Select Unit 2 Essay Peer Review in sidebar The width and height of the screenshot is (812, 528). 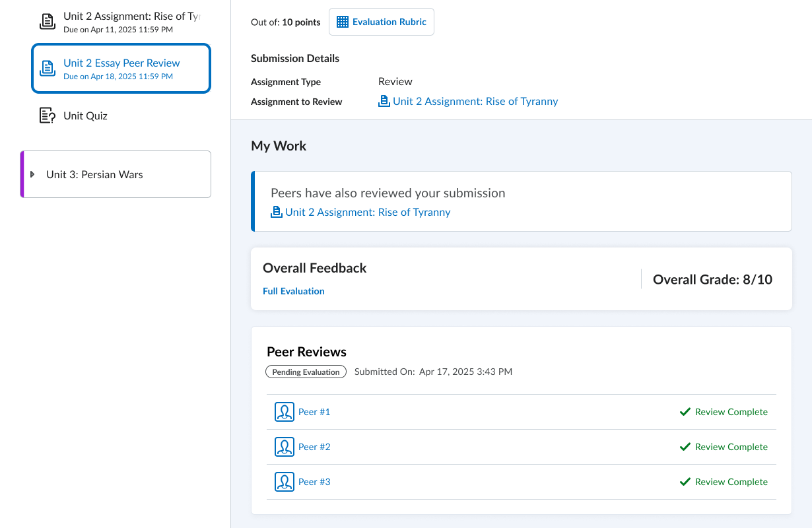coord(121,63)
